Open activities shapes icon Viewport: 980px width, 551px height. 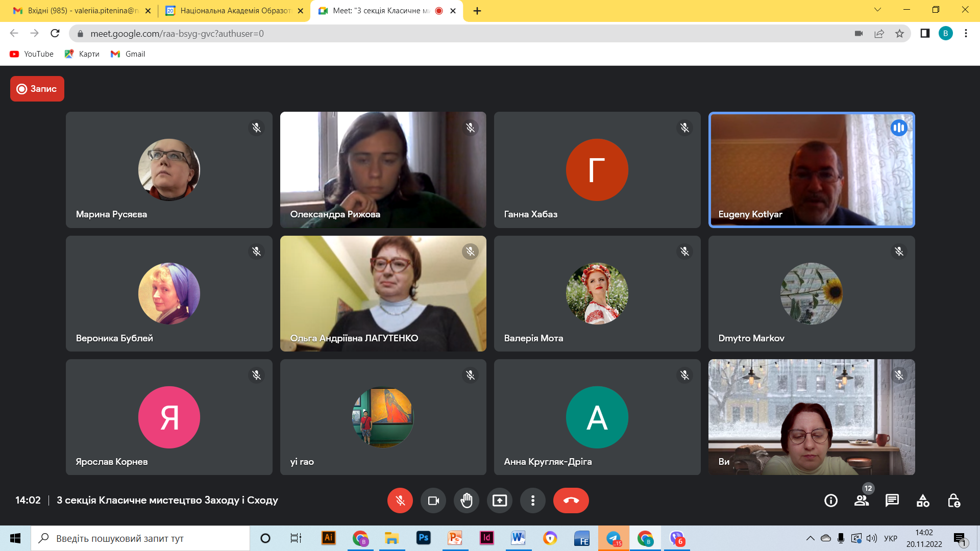[x=923, y=500]
